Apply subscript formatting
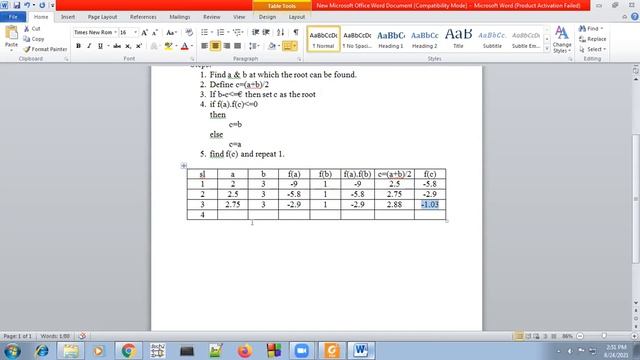640x360 pixels. coord(128,46)
